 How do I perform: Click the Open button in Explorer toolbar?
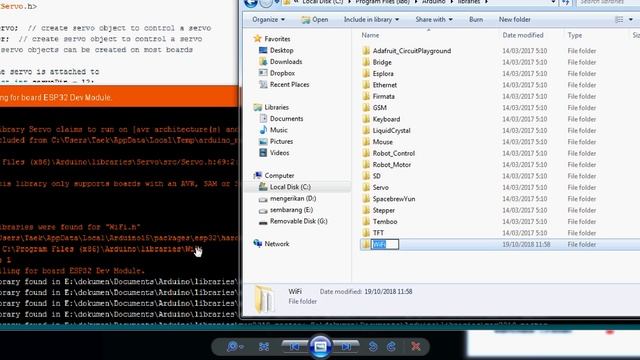coord(315,19)
